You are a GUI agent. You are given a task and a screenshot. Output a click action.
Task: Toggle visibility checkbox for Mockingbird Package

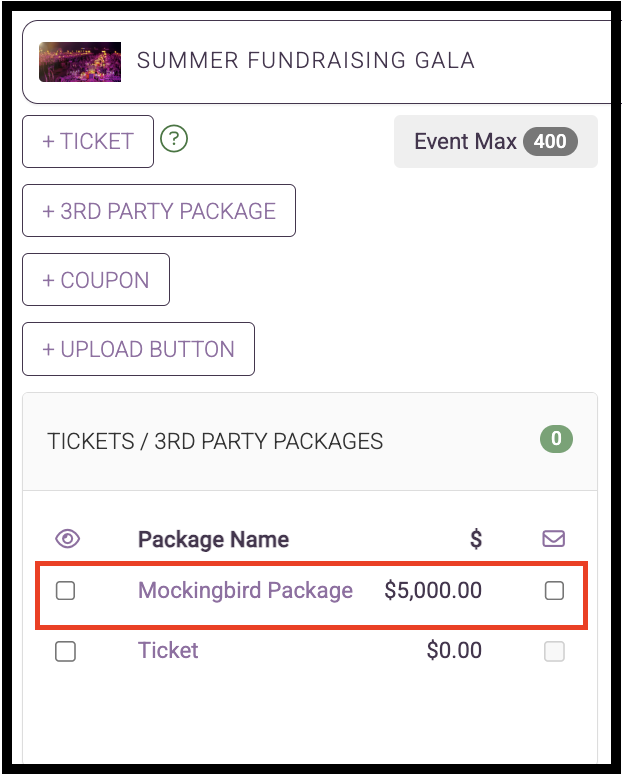point(65,591)
